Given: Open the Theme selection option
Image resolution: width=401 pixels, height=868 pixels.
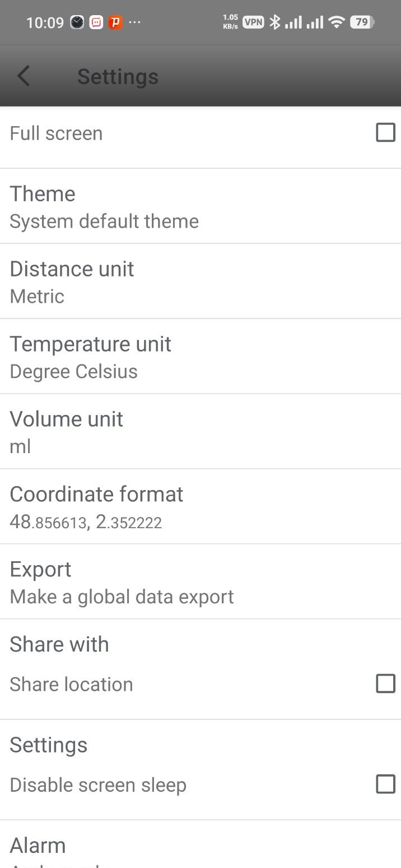Looking at the screenshot, I should [200, 206].
